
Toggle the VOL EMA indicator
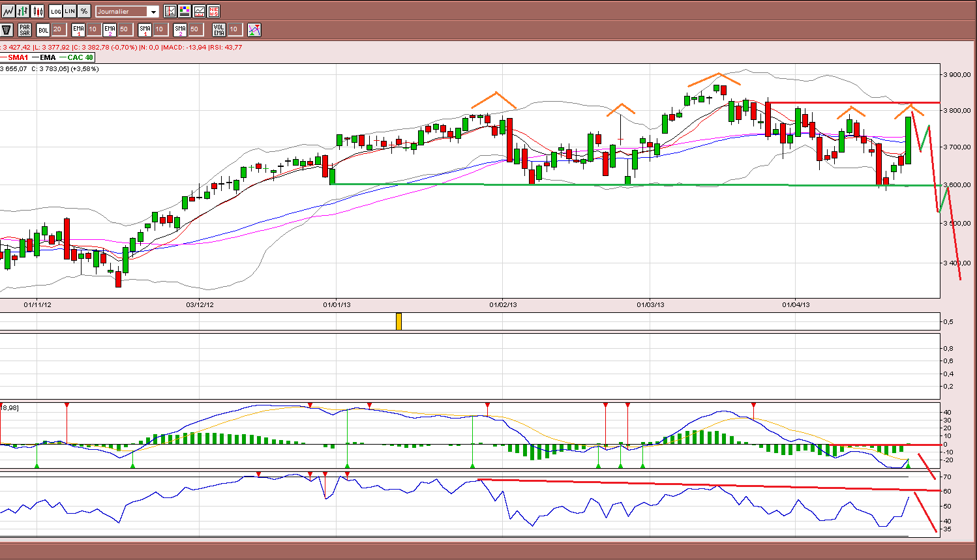coord(219,30)
